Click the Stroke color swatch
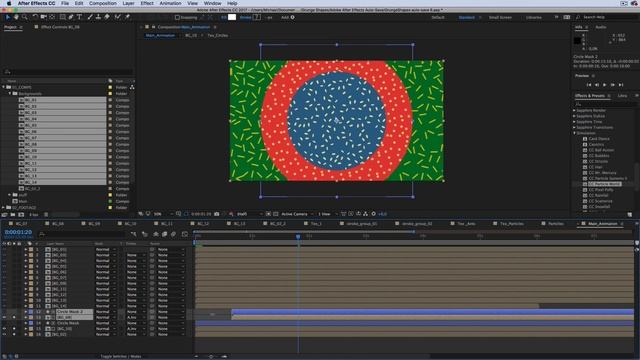Screen dimensions: 640x360 [256, 17]
